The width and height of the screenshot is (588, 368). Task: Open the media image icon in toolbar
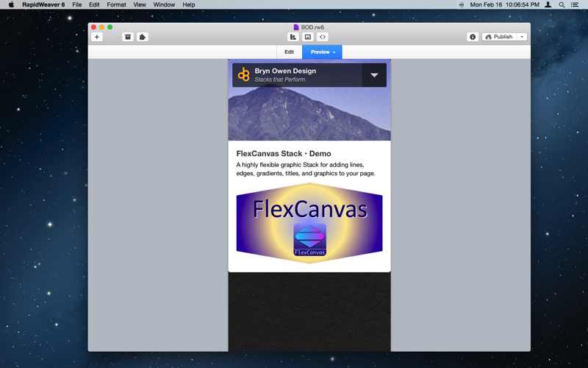pos(308,37)
